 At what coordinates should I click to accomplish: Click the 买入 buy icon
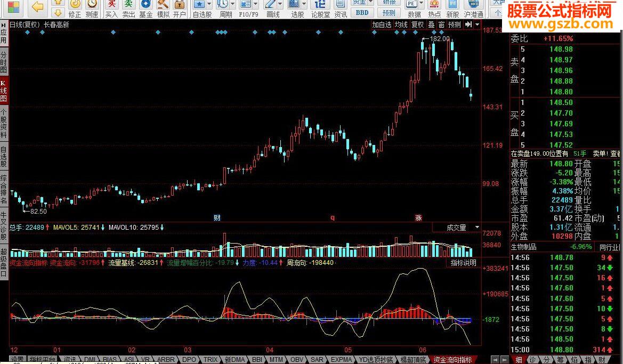111,4
